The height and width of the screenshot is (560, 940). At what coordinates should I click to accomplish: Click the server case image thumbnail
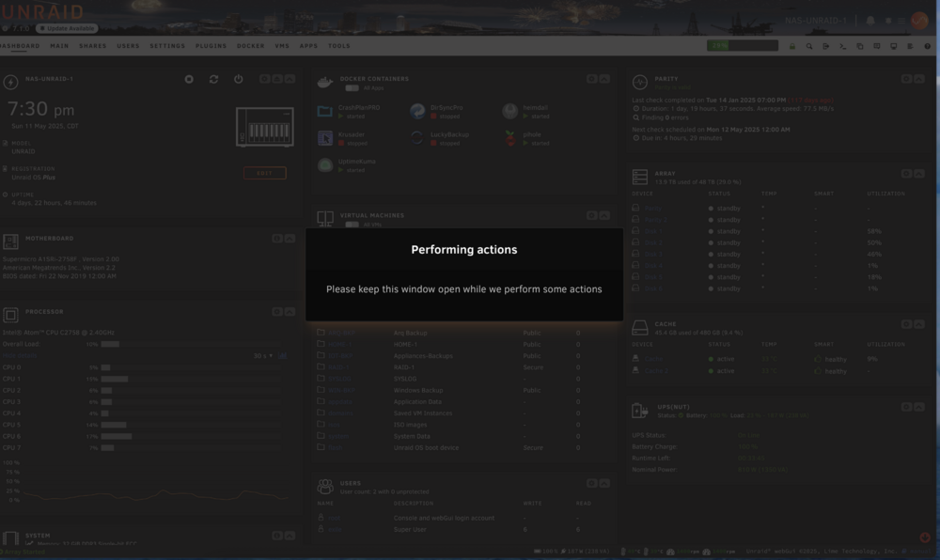tap(264, 127)
